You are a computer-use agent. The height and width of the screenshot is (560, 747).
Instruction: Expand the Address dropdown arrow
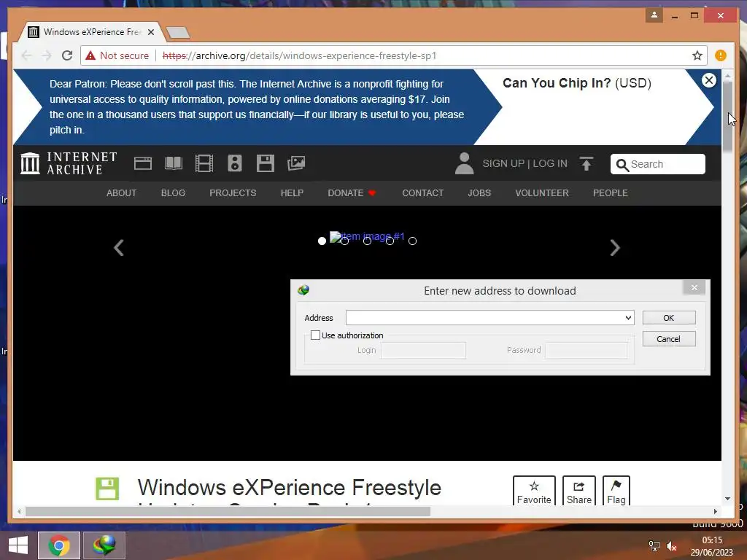coord(628,318)
